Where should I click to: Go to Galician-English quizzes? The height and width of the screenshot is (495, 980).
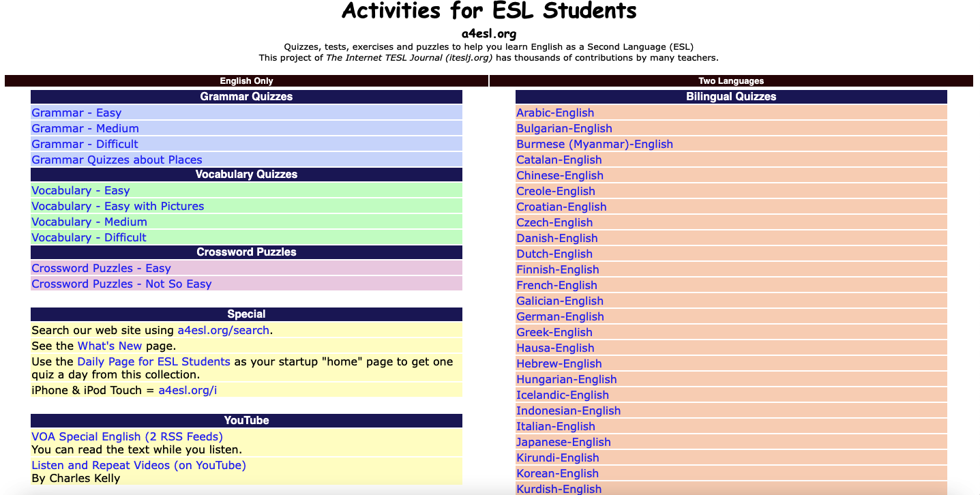click(x=560, y=301)
